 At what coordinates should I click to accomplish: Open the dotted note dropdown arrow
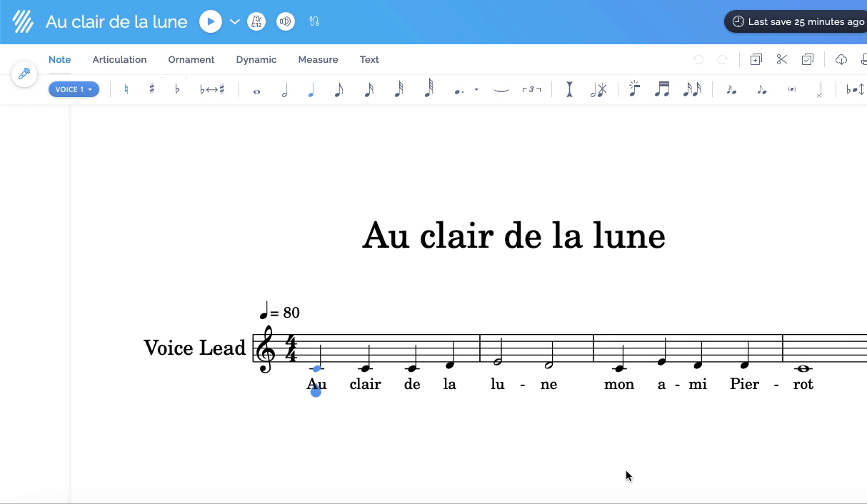click(476, 90)
